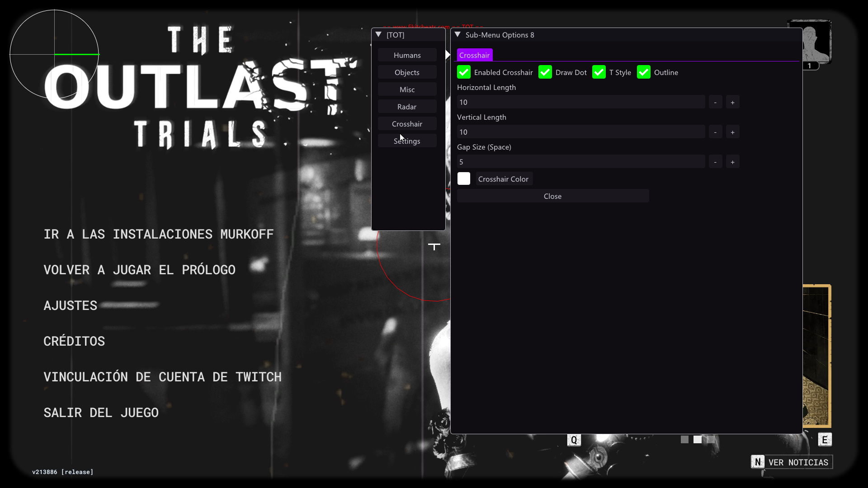Toggle the T Style checkbox

click(599, 72)
